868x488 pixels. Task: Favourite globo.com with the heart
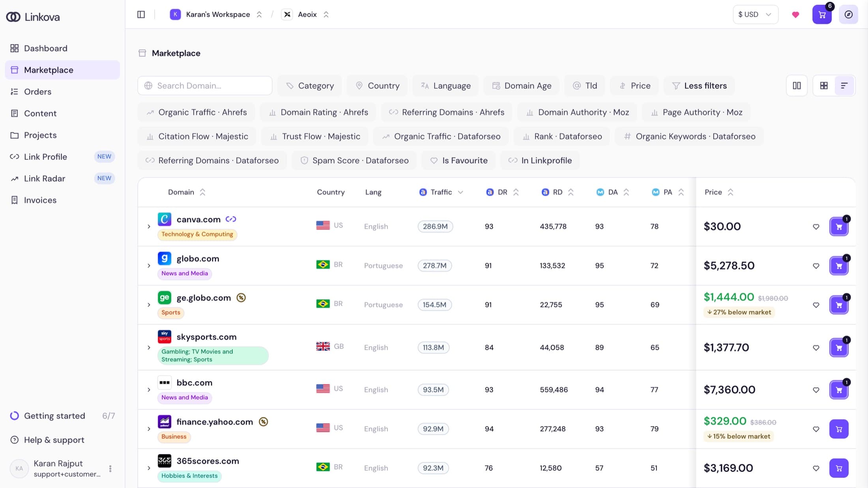tap(816, 266)
